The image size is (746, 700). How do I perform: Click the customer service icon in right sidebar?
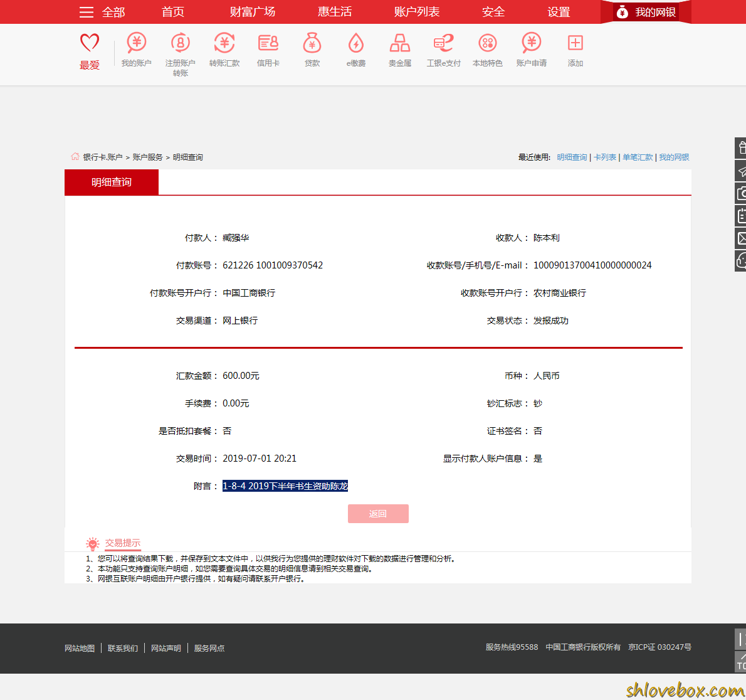741,261
